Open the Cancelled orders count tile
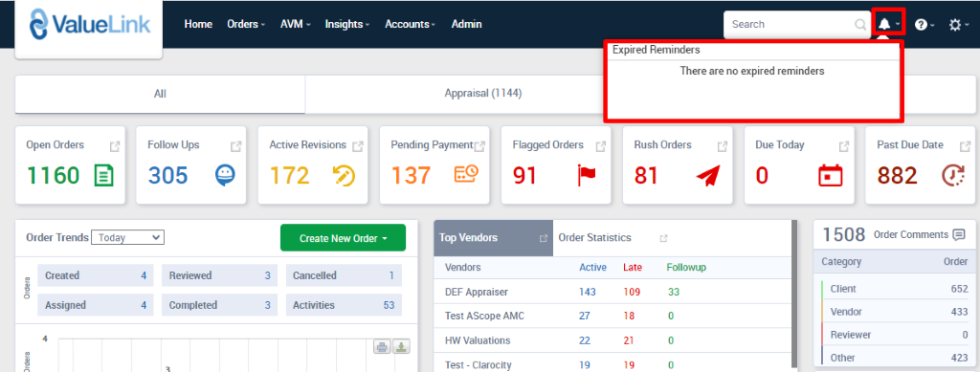Image resolution: width=980 pixels, height=372 pixels. pos(344,275)
